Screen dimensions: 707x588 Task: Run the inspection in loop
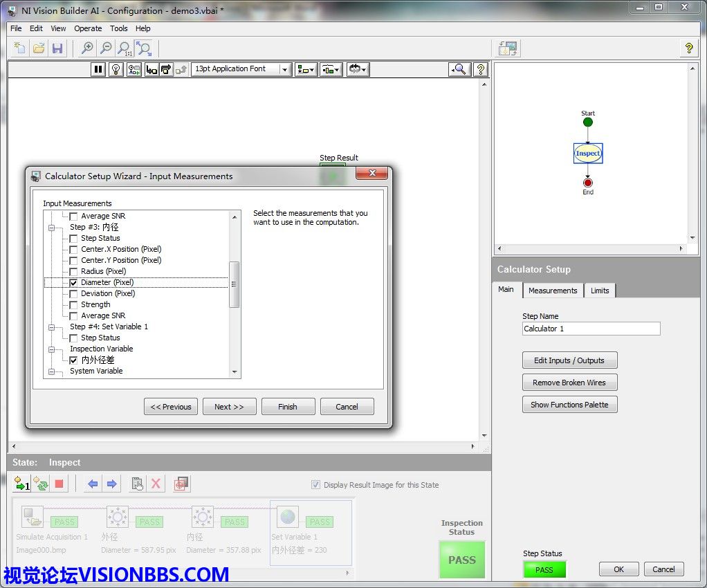point(41,484)
